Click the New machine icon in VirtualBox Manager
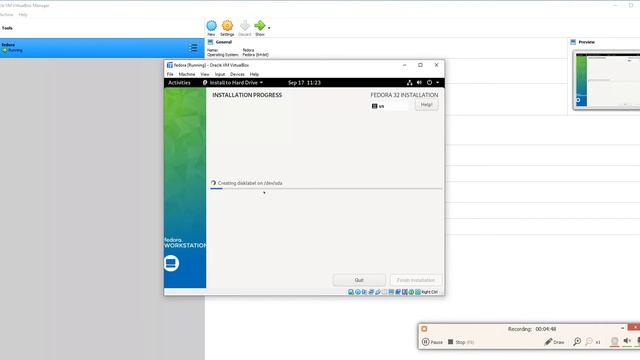 click(211, 26)
